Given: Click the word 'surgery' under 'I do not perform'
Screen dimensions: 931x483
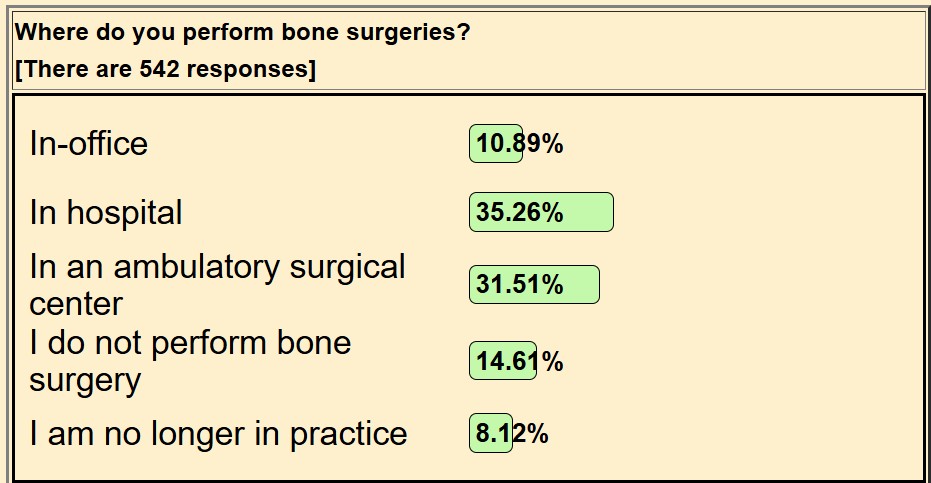Looking at the screenshot, I should tap(85, 379).
